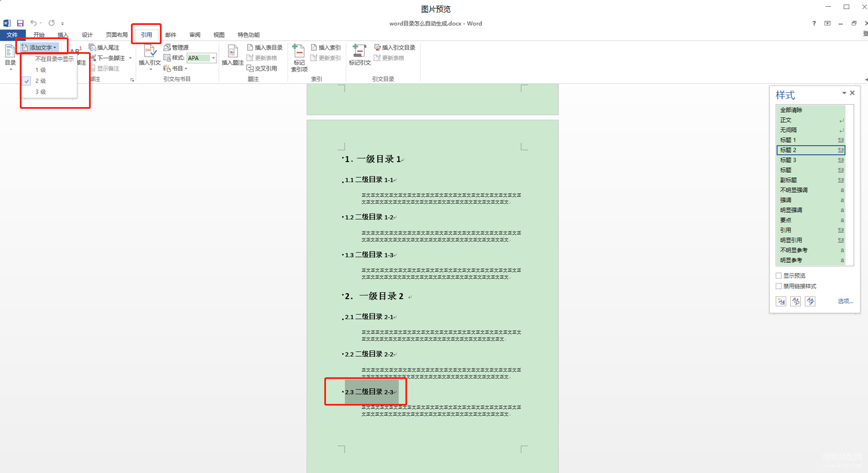
Task: Apply the 副标题 style
Action: pos(811,180)
